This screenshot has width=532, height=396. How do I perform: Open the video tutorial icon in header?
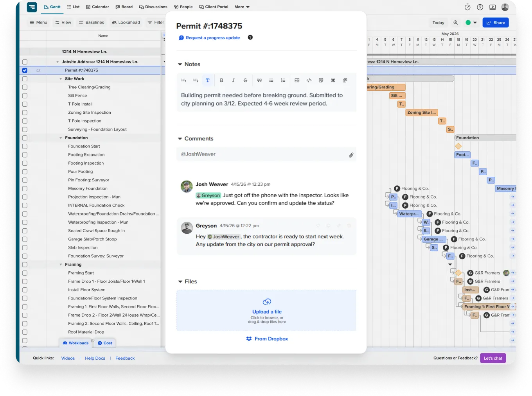492,7
